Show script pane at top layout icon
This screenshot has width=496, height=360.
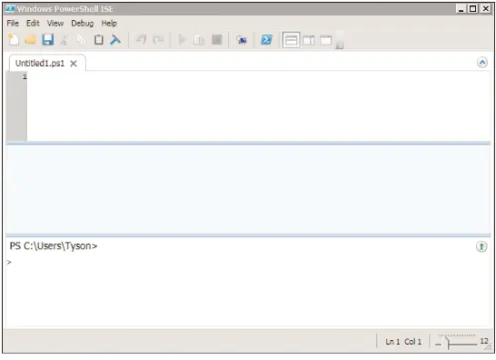point(291,40)
